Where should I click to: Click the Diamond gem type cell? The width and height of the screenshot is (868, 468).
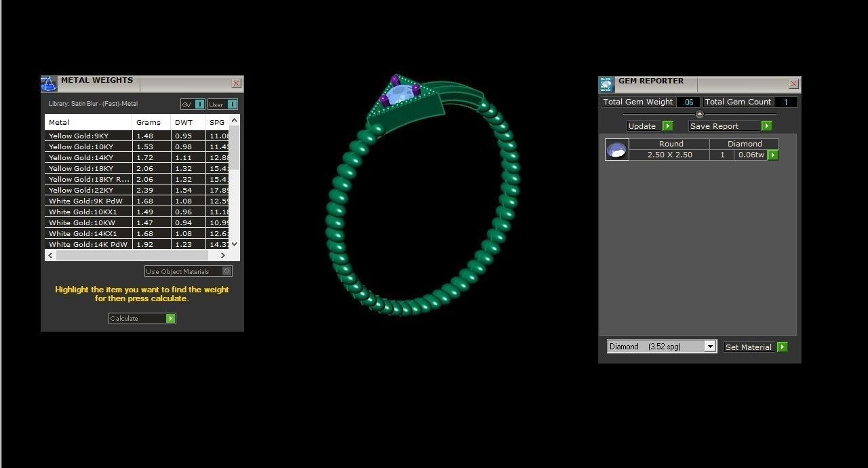tap(745, 144)
